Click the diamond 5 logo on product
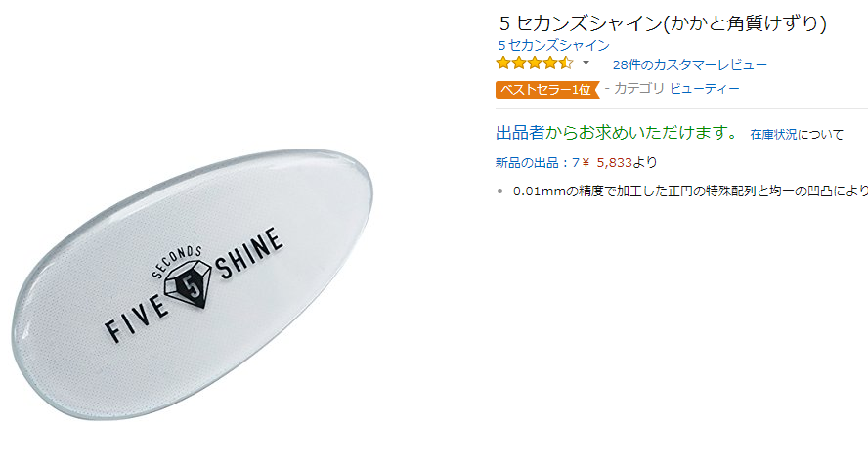 click(189, 284)
